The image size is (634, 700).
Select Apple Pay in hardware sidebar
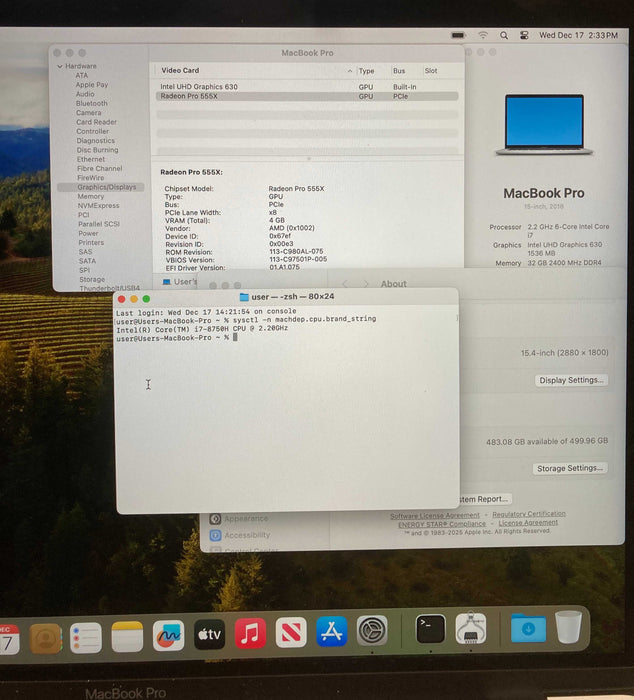point(92,85)
